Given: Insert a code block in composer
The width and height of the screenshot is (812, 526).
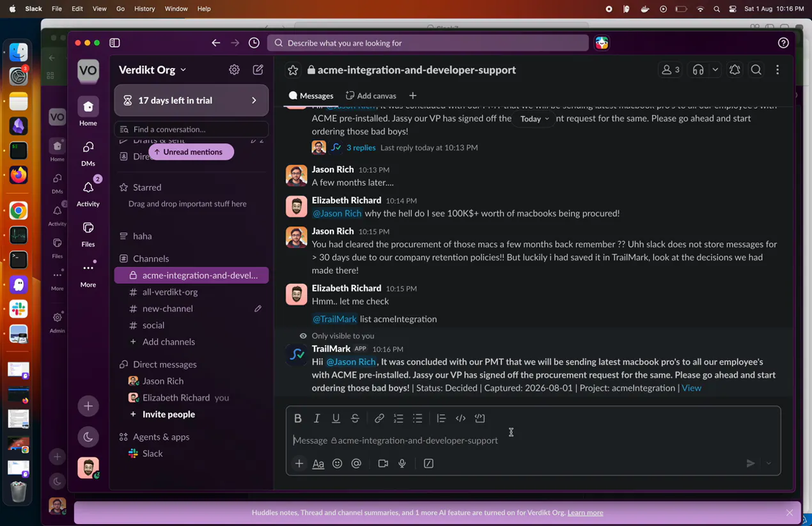Looking at the screenshot, I should [480, 419].
